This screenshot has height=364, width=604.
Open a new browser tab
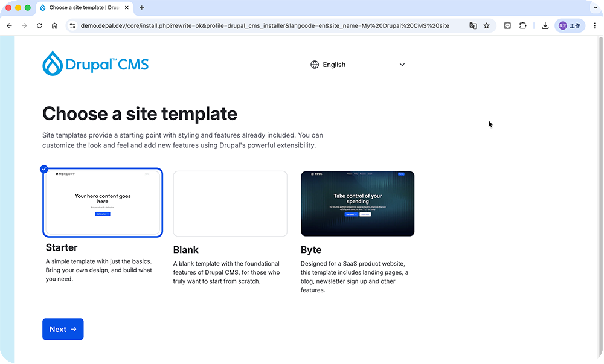(142, 8)
